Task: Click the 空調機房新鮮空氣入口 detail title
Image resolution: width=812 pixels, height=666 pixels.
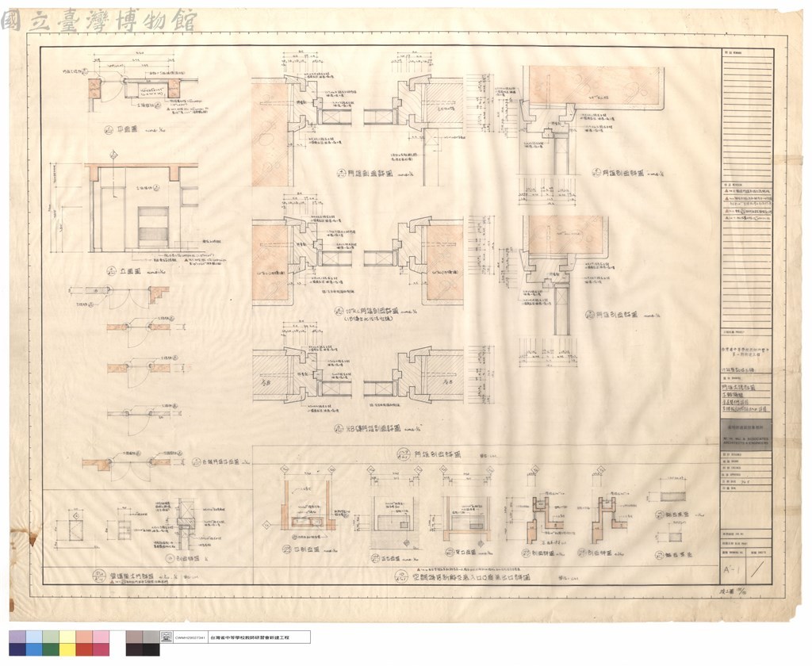Action: [x=472, y=576]
